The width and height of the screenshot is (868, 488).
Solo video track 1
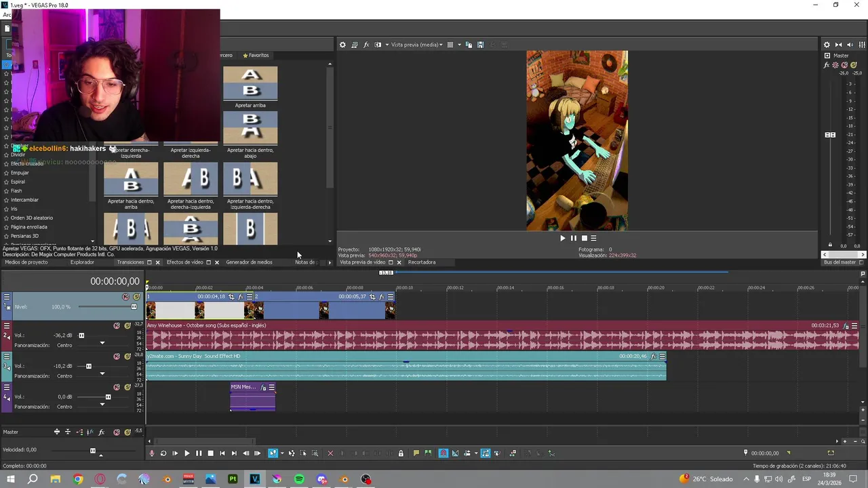tap(137, 297)
